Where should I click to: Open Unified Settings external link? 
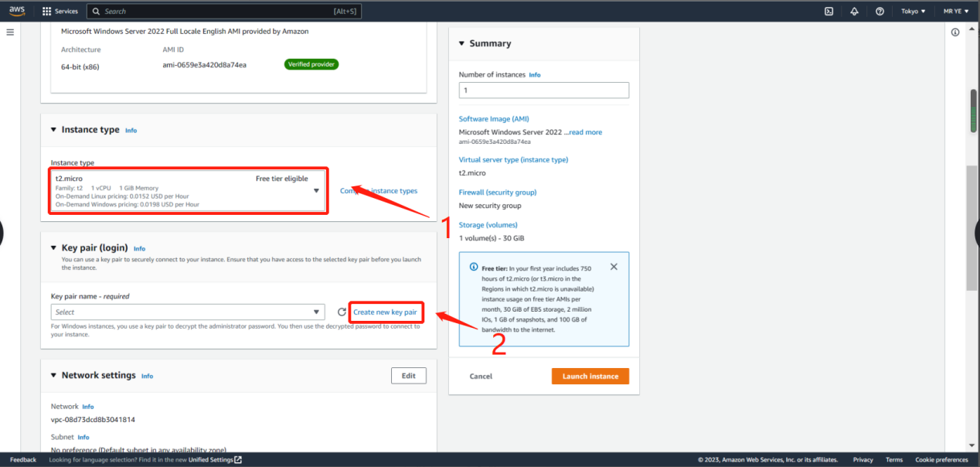pos(216,460)
